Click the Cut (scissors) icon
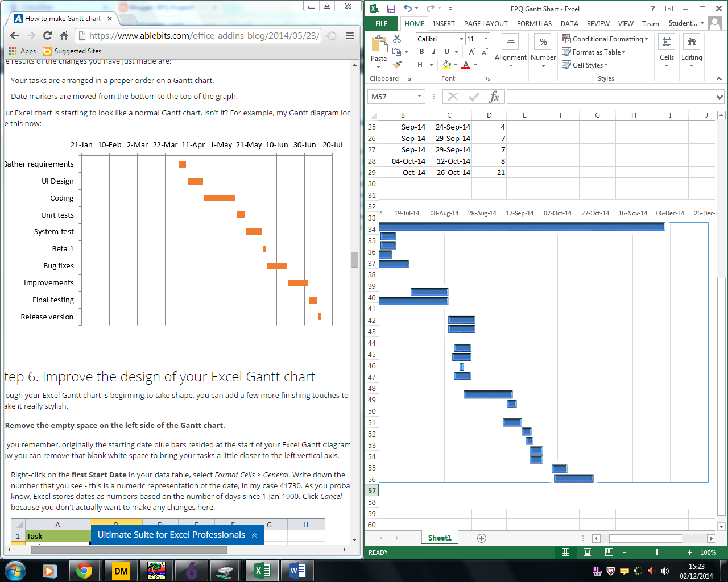 point(398,39)
